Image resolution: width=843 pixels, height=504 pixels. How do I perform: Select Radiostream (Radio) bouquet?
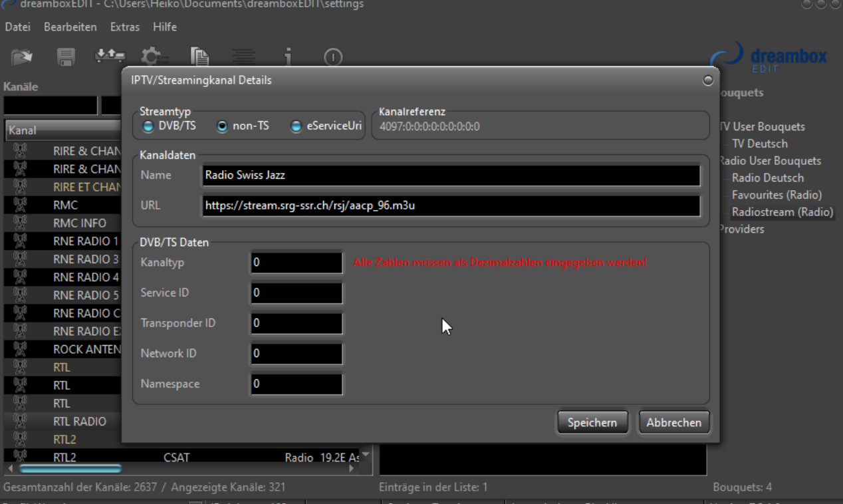click(x=782, y=213)
